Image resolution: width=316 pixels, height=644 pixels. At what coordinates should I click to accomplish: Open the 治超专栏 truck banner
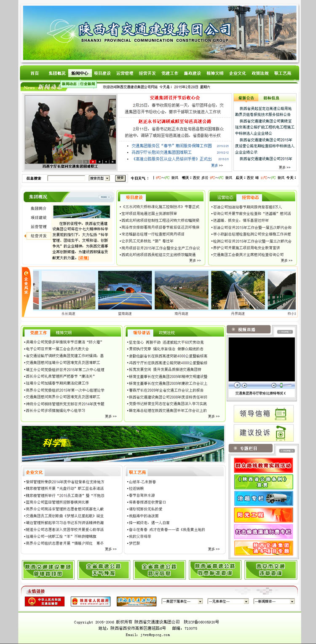(x=263, y=498)
